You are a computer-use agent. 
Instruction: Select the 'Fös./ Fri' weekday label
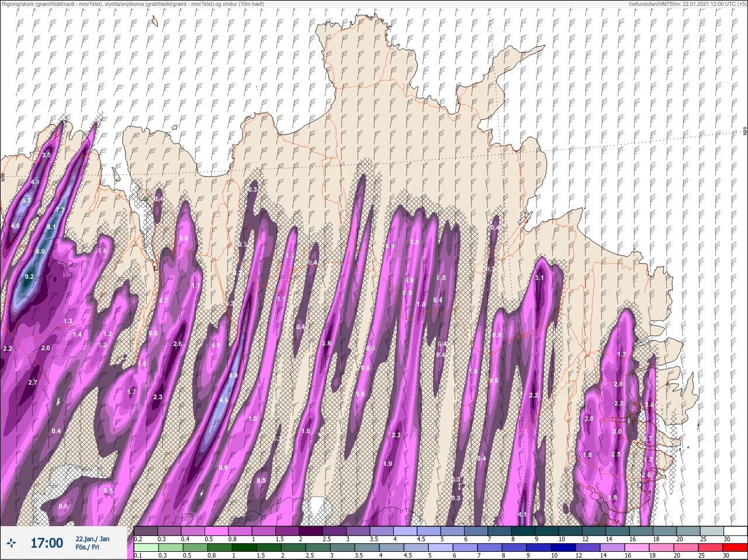(87, 548)
